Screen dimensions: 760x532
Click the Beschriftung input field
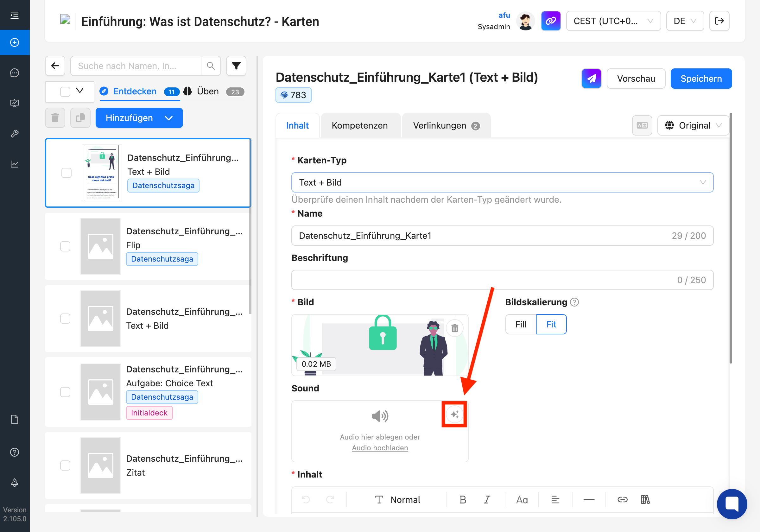coord(483,280)
